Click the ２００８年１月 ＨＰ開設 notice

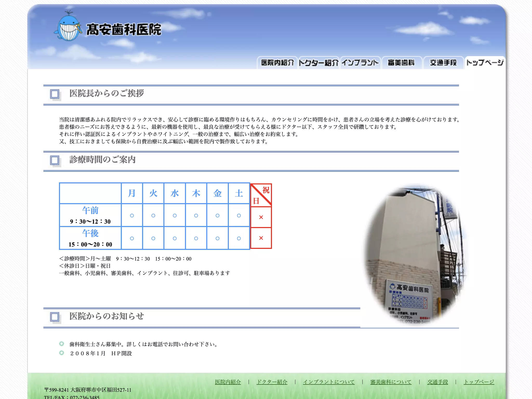(101, 353)
